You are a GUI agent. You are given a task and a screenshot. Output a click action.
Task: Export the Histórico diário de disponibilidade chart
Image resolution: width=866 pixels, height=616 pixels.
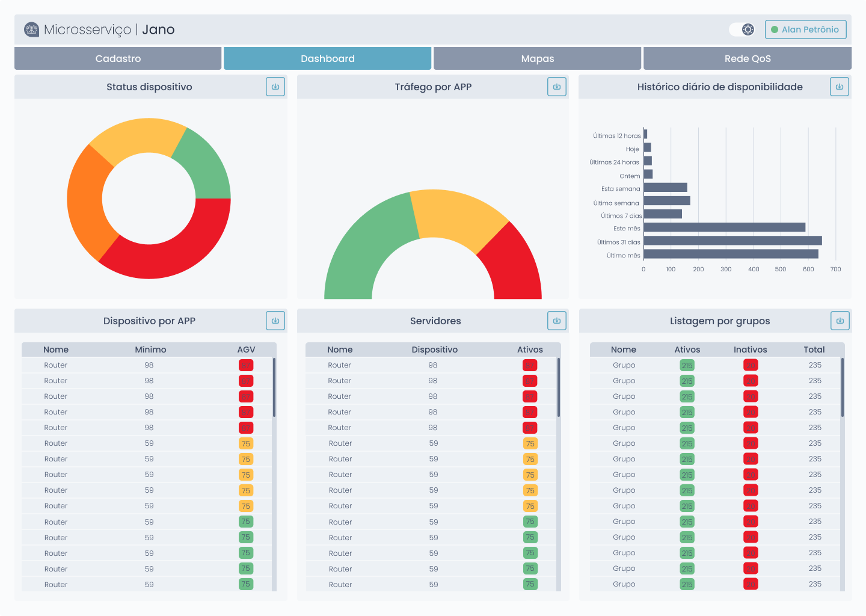click(x=840, y=87)
